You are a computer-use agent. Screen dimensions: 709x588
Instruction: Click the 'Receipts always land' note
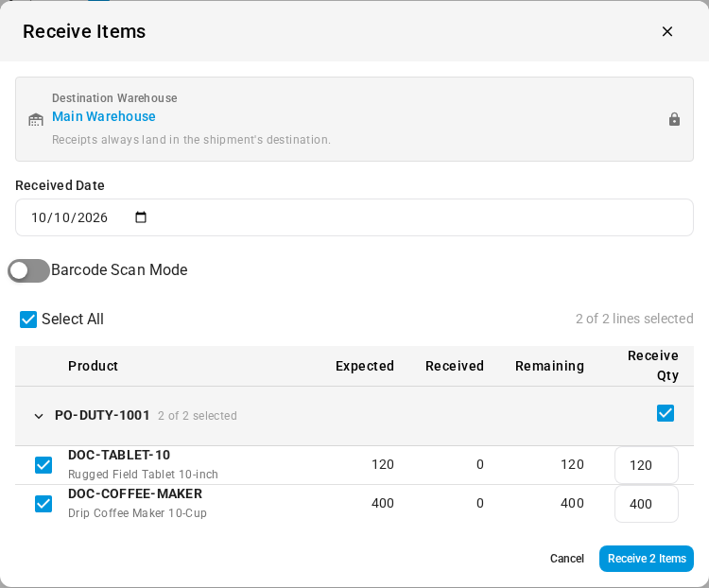191,140
